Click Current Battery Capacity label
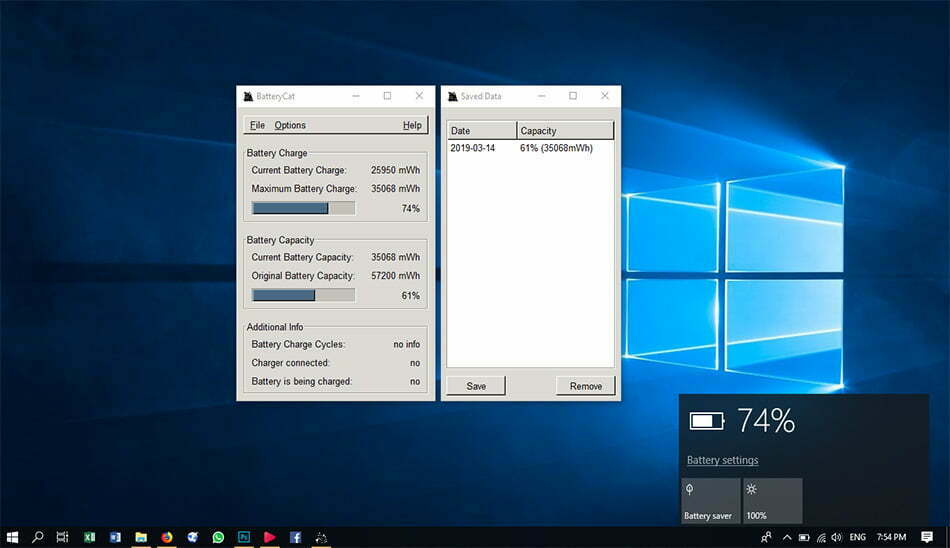950x548 pixels. click(x=302, y=257)
